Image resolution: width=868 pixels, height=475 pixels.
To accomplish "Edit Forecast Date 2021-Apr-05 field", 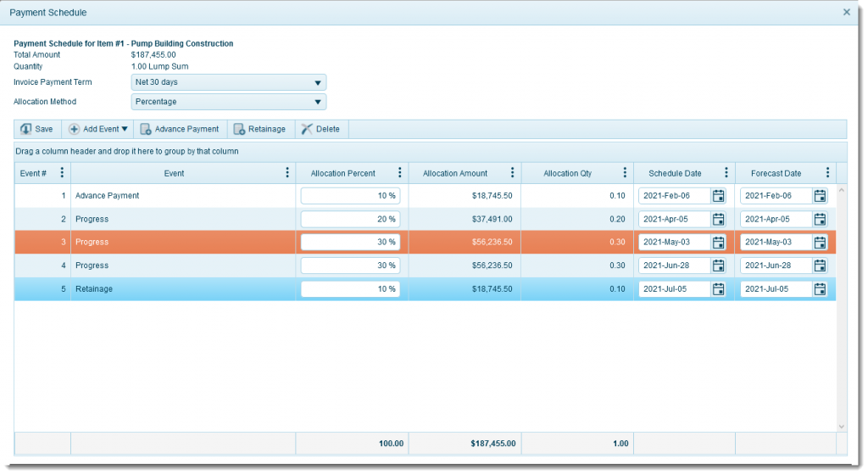I will (776, 219).
